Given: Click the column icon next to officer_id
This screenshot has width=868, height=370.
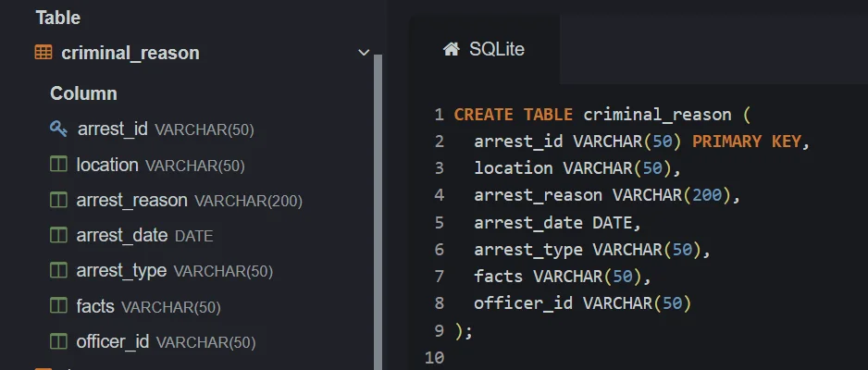Looking at the screenshot, I should tap(58, 341).
